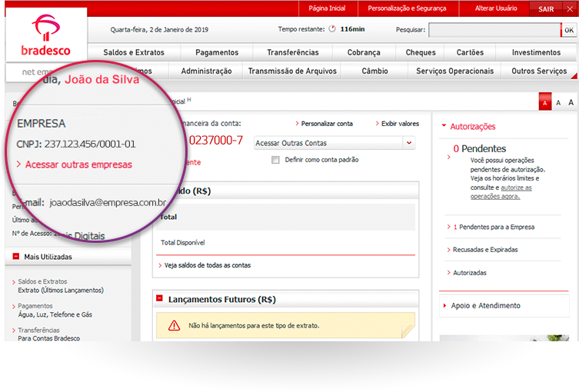Screen dimensions: 579x392
Task: Click 0 Pendentes heading
Action: 480,149
